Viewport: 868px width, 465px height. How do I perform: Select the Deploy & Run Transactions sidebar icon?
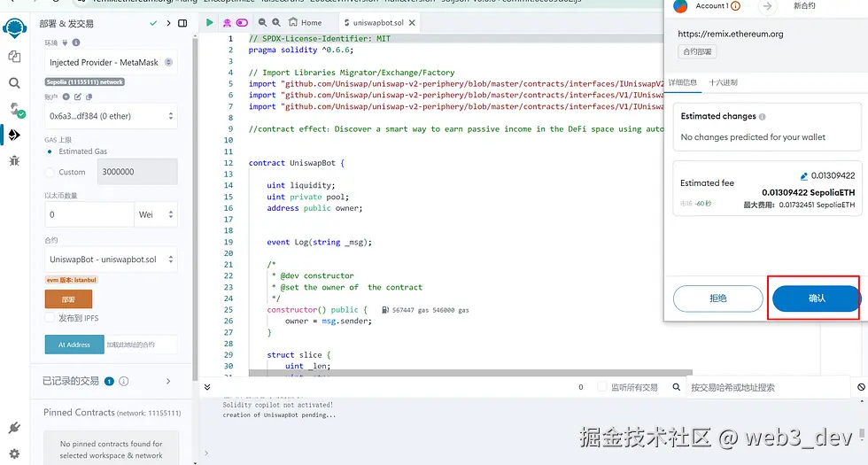coord(14,135)
